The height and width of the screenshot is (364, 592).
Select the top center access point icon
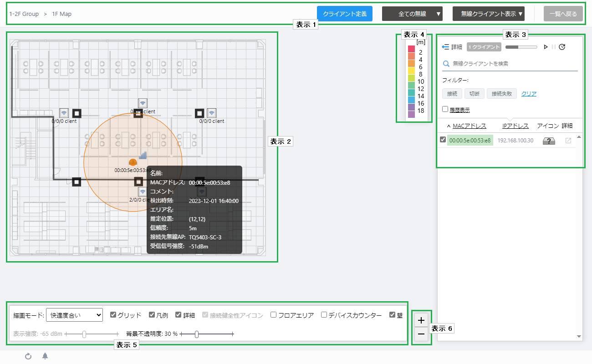tap(143, 103)
